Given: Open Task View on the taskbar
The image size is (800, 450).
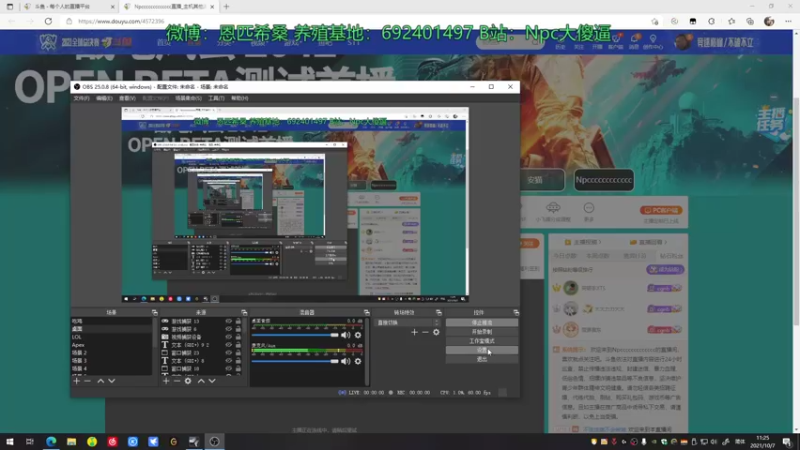Looking at the screenshot, I should [30, 441].
